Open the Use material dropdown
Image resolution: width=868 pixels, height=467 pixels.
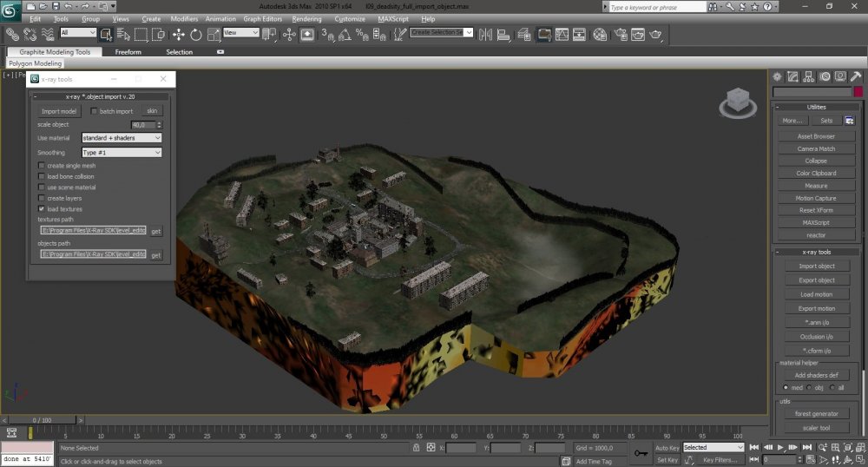click(x=122, y=138)
